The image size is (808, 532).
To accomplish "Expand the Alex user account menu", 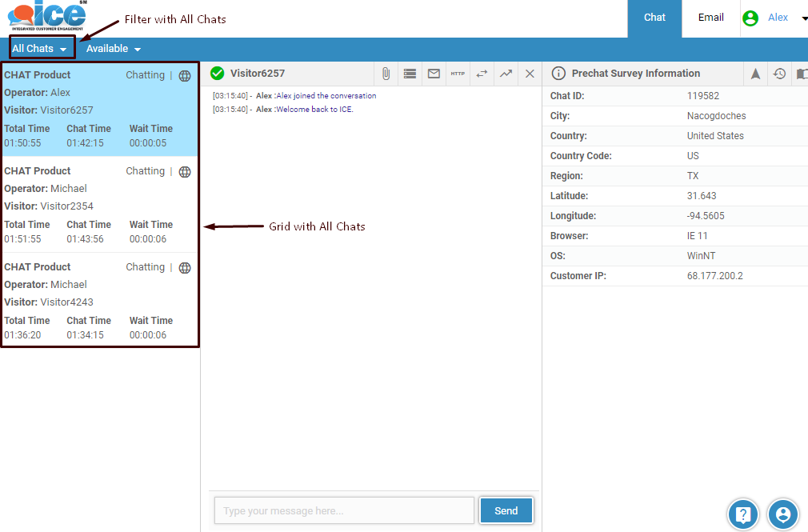I will 777,18.
